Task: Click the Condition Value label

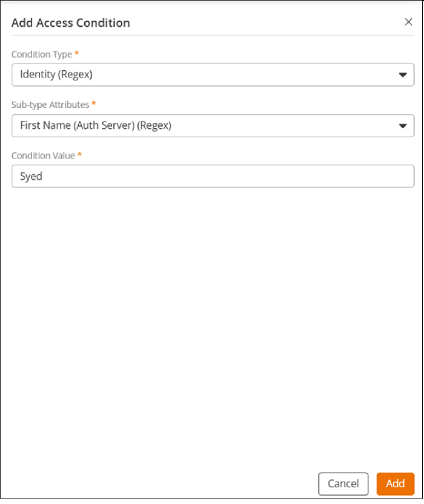Action: coord(43,155)
